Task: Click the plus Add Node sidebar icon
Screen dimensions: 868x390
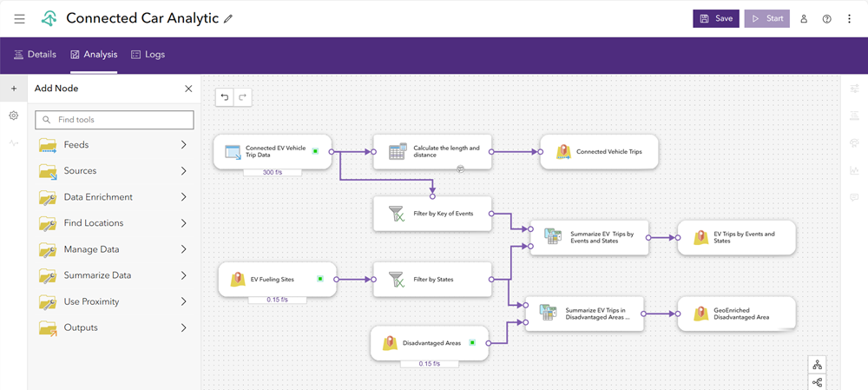Action: [x=14, y=89]
